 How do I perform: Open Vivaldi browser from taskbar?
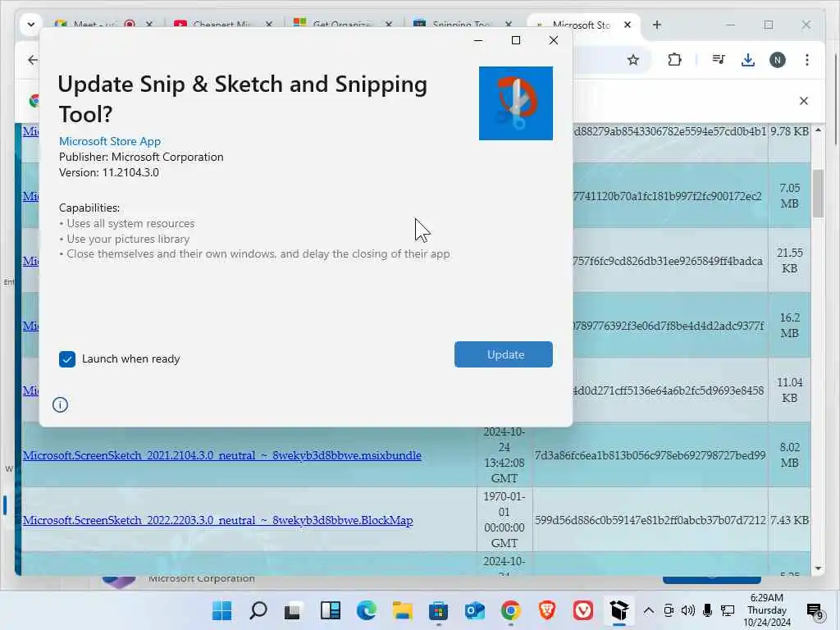point(583,610)
